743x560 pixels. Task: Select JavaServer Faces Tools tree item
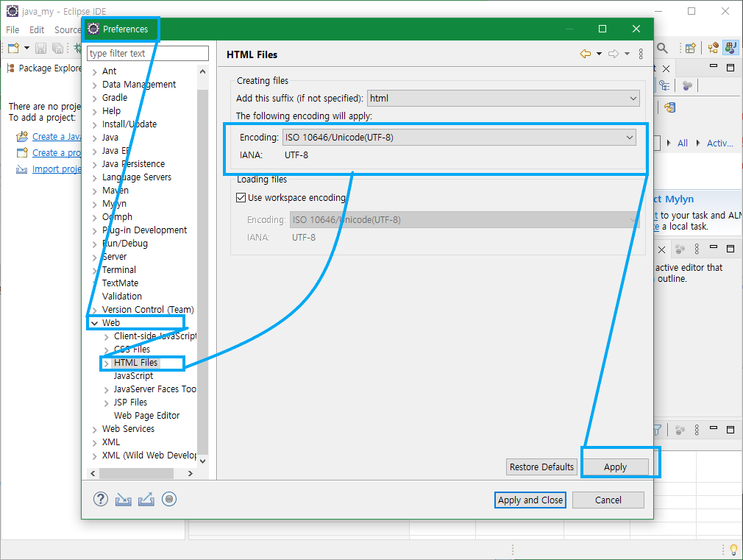click(154, 389)
